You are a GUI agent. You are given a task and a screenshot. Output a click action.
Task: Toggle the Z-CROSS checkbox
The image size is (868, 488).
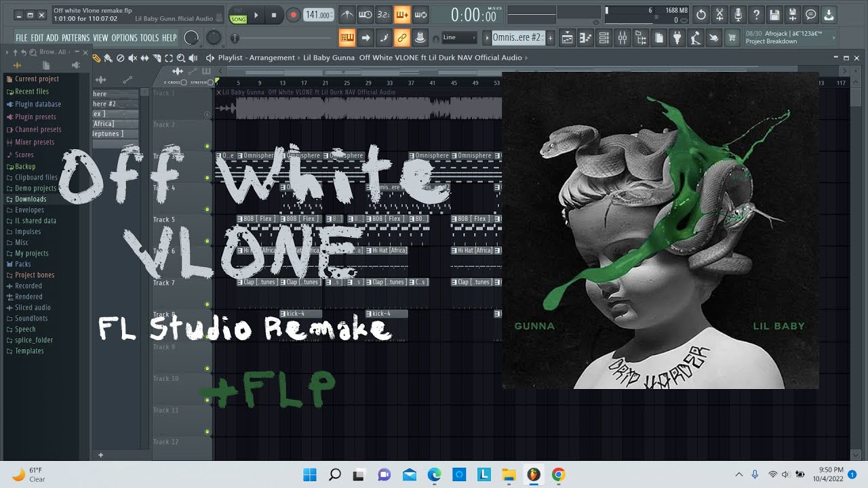coord(183,82)
